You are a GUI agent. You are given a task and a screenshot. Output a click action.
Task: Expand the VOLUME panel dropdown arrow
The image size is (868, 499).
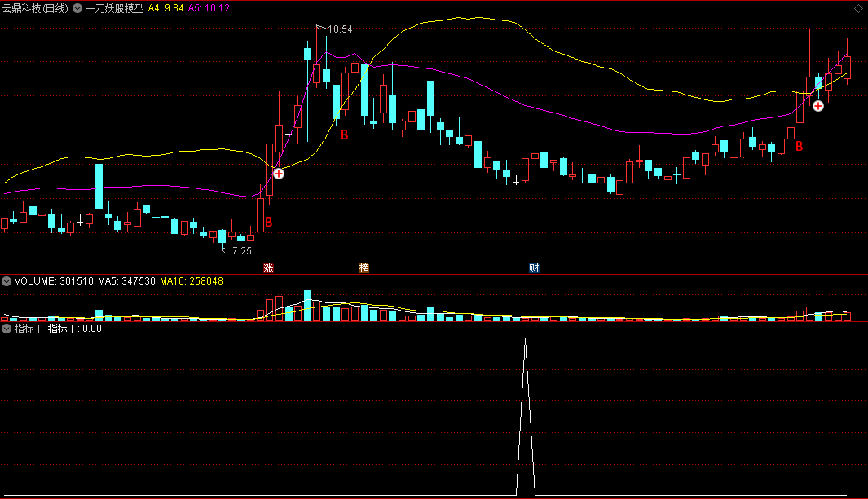7,281
